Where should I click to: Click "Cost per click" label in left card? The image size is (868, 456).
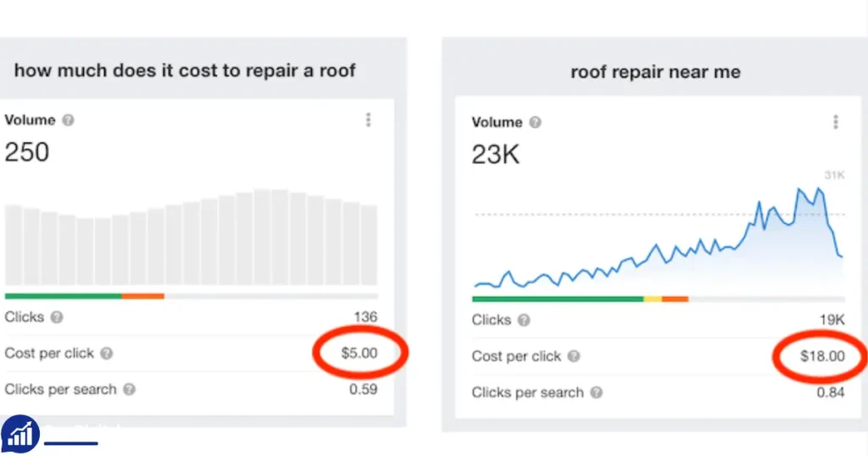(x=49, y=353)
